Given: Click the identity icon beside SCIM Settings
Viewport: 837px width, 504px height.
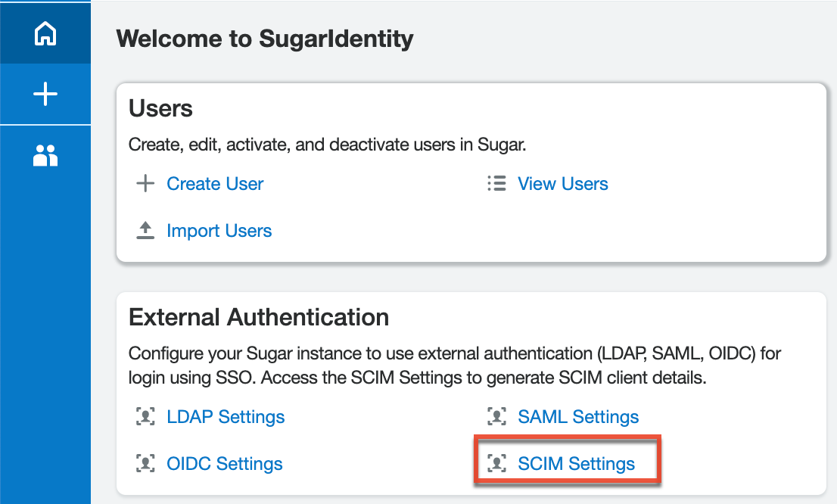Looking at the screenshot, I should coord(496,463).
